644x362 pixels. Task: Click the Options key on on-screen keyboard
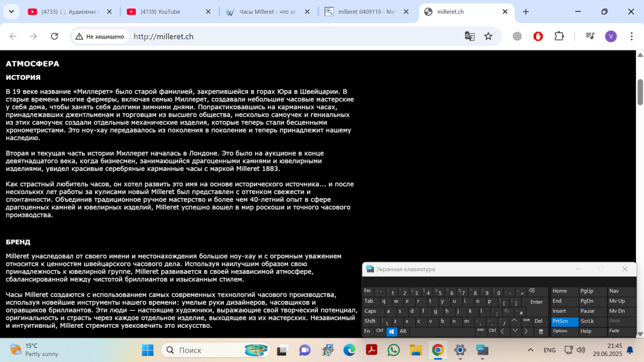(564, 331)
